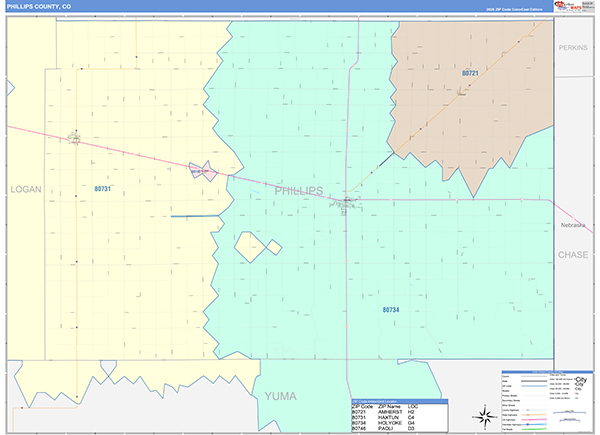The width and height of the screenshot is (600, 435).
Task: Click the Nebraska state label
Action: pos(573,225)
